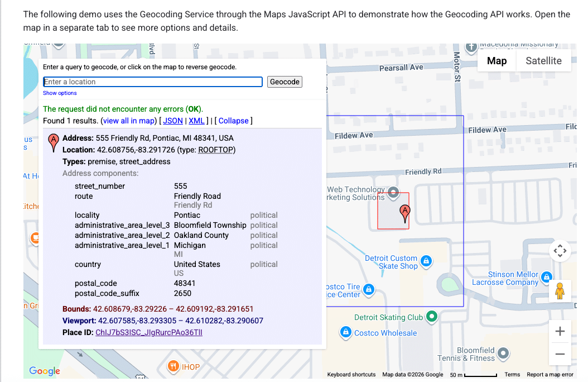Open the Pegman Street View control
The height and width of the screenshot is (382, 588).
(x=560, y=290)
